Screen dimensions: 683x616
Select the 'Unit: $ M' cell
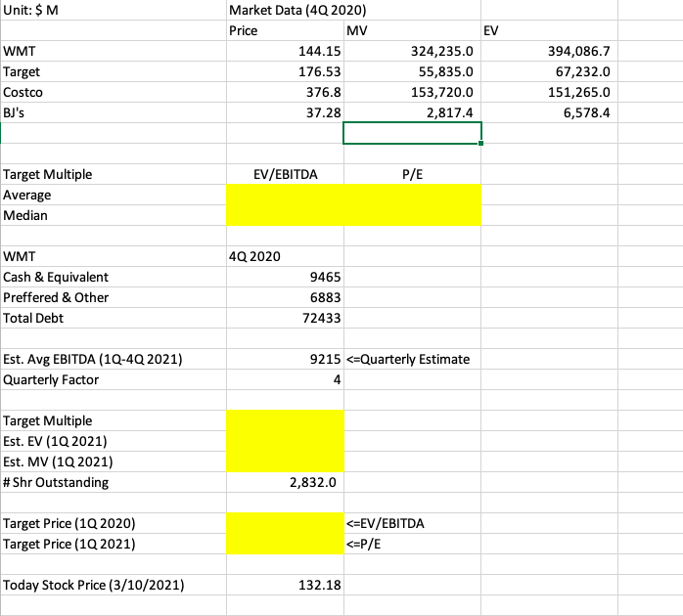coord(114,10)
